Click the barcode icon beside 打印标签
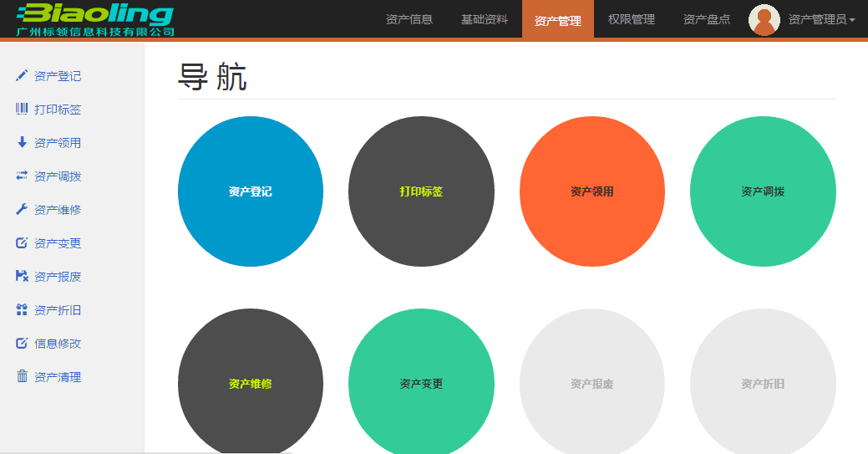Viewport: 868px width, 454px height. point(22,110)
